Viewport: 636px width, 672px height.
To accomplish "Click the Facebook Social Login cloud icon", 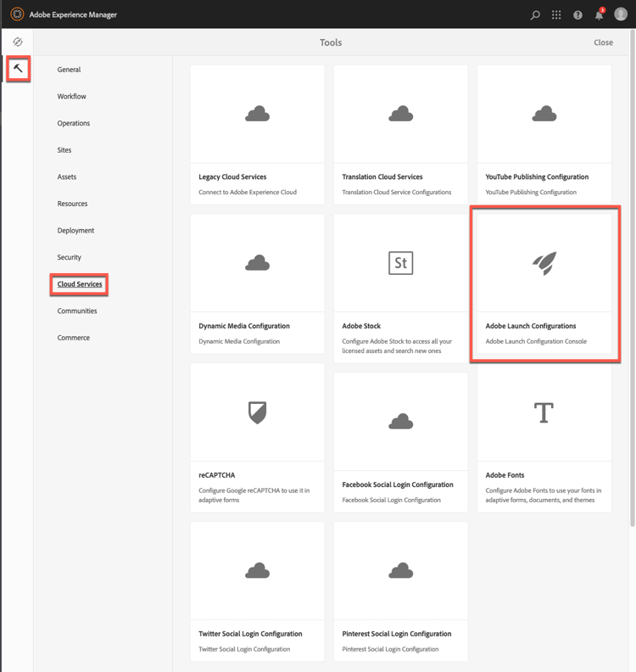I will 401,422.
